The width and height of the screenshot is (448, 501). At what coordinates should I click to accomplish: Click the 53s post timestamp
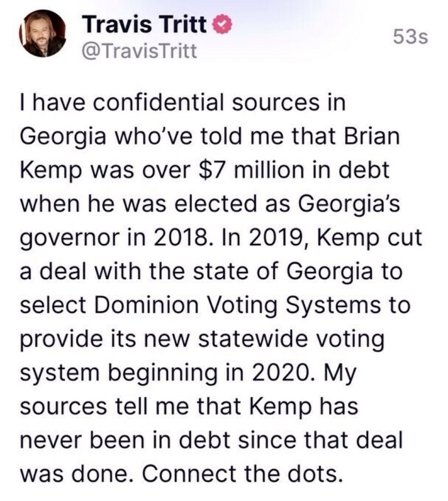[412, 37]
